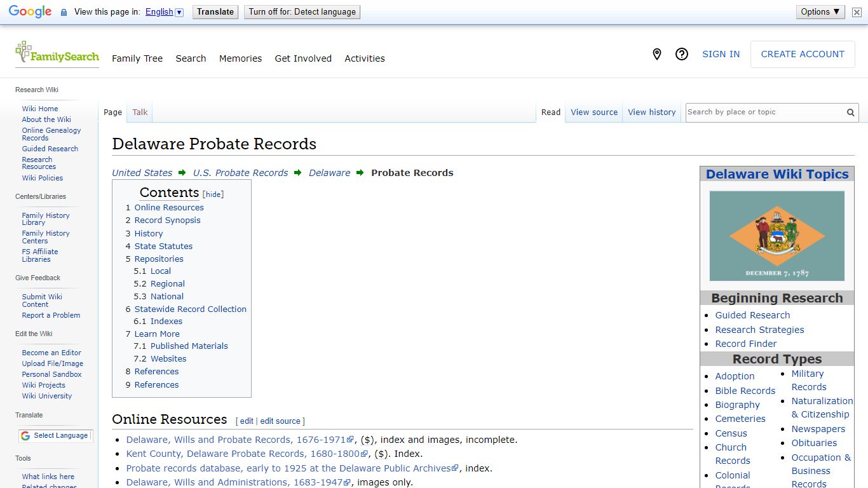
Task: Click the search magnifier icon
Action: [x=850, y=112]
